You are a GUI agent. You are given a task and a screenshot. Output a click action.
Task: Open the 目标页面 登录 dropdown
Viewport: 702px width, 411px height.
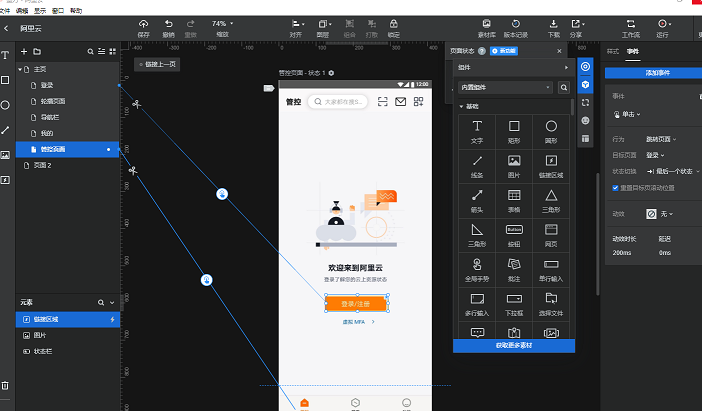pyautogui.click(x=655, y=155)
